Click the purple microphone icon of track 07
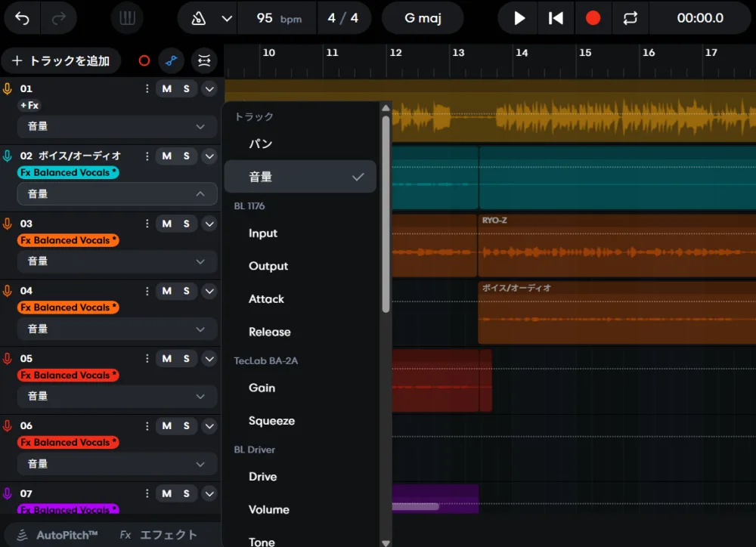The width and height of the screenshot is (756, 547). pyautogui.click(x=8, y=493)
